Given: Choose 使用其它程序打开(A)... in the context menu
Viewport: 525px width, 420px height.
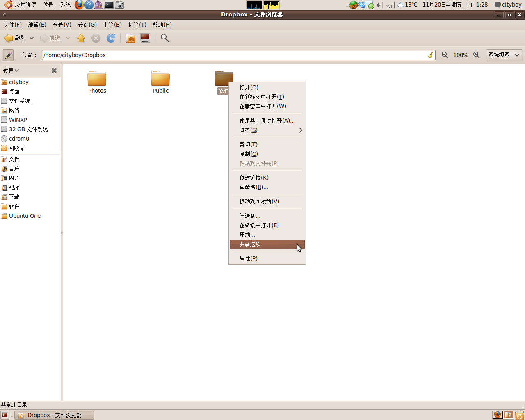Looking at the screenshot, I should (267, 121).
